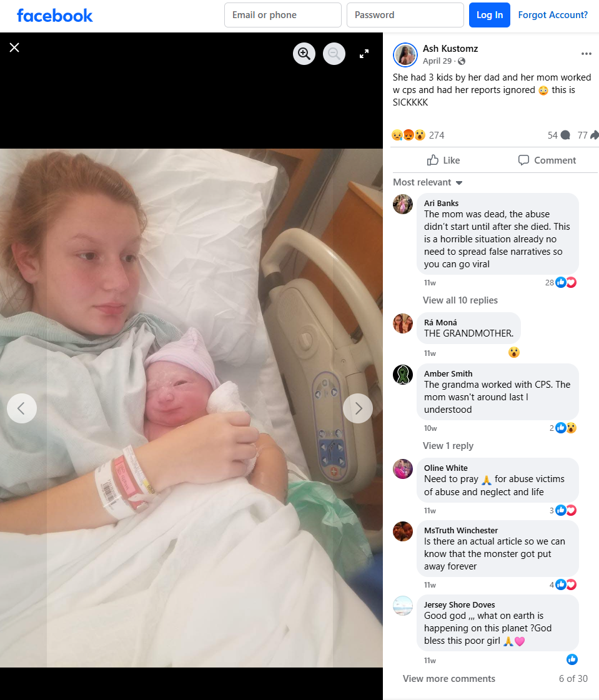Open the Forgot Account link
The image size is (599, 700).
click(x=553, y=15)
